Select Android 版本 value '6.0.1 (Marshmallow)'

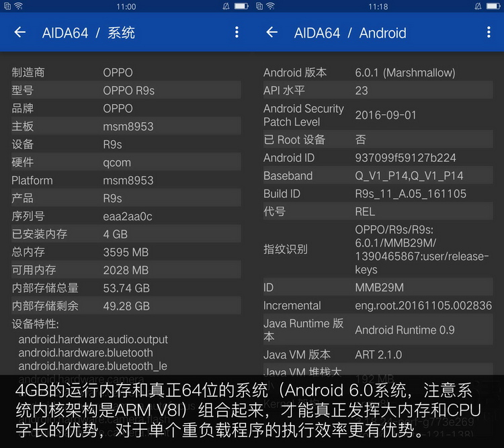(405, 73)
